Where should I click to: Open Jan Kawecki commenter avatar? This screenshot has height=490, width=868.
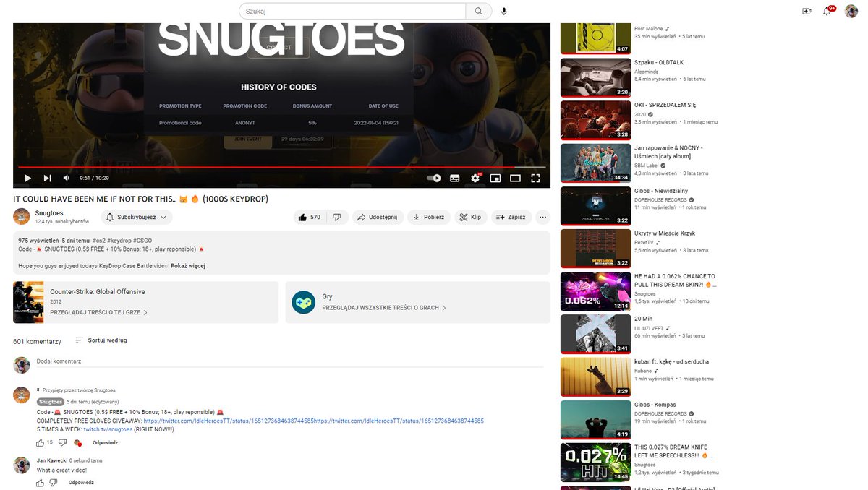22,464
